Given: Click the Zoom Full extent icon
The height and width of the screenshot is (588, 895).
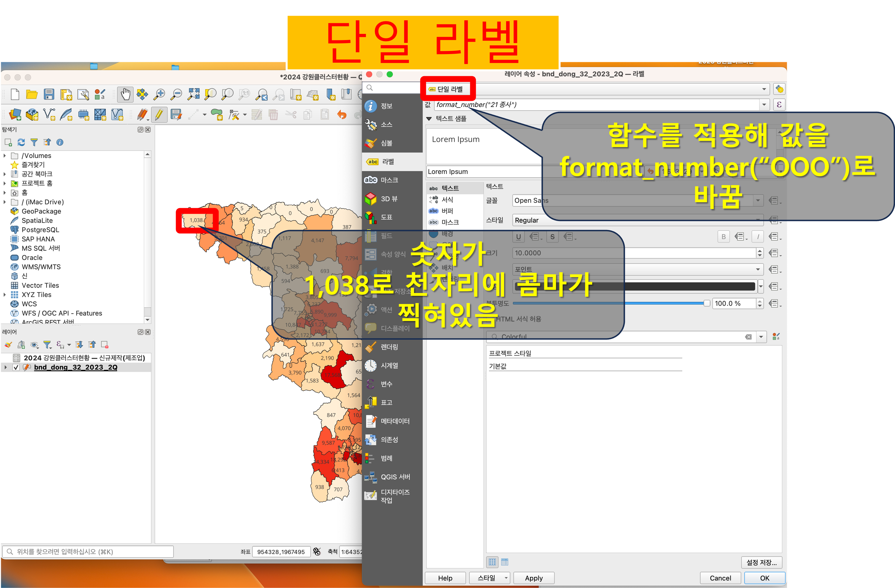Looking at the screenshot, I should (x=194, y=94).
